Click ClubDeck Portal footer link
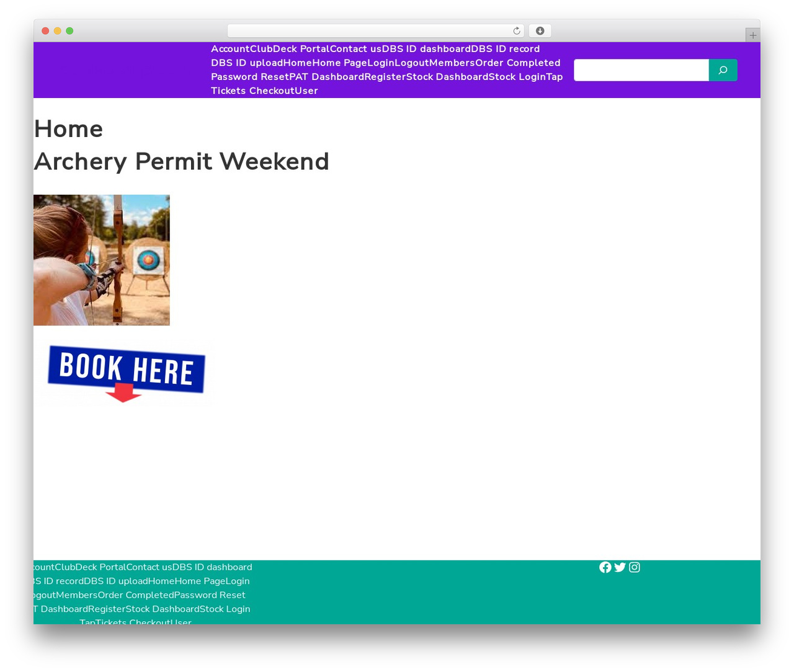 tap(90, 567)
